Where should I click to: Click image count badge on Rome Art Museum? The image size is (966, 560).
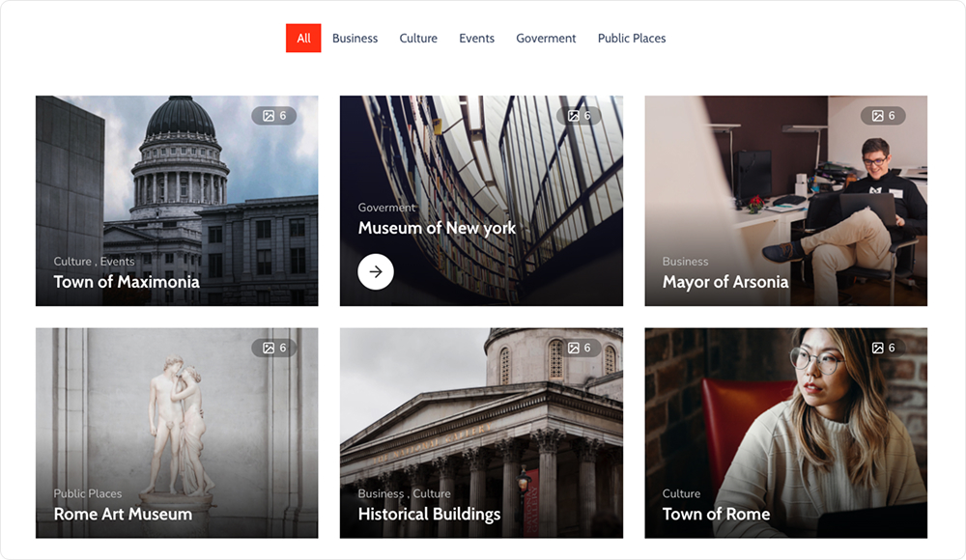click(x=274, y=349)
